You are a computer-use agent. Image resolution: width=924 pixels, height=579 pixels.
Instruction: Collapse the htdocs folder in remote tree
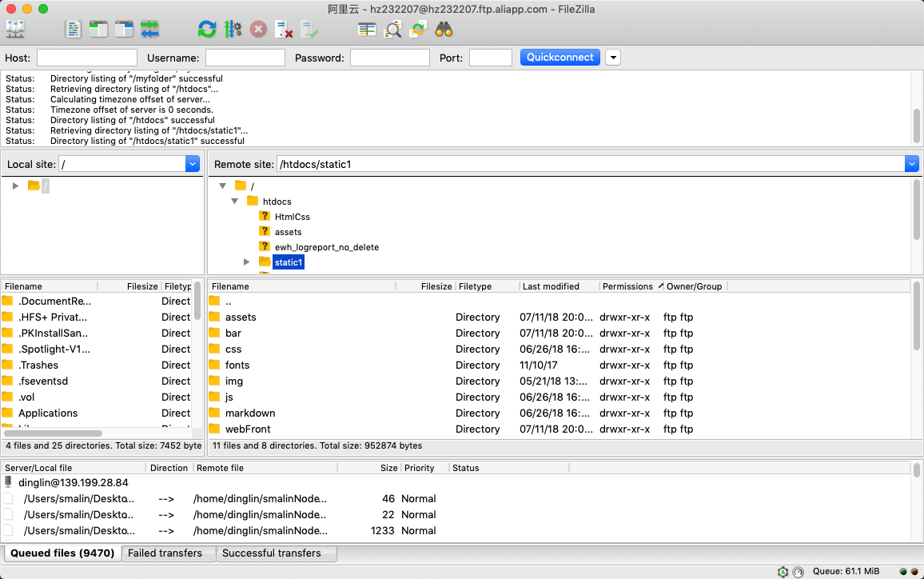pos(234,201)
